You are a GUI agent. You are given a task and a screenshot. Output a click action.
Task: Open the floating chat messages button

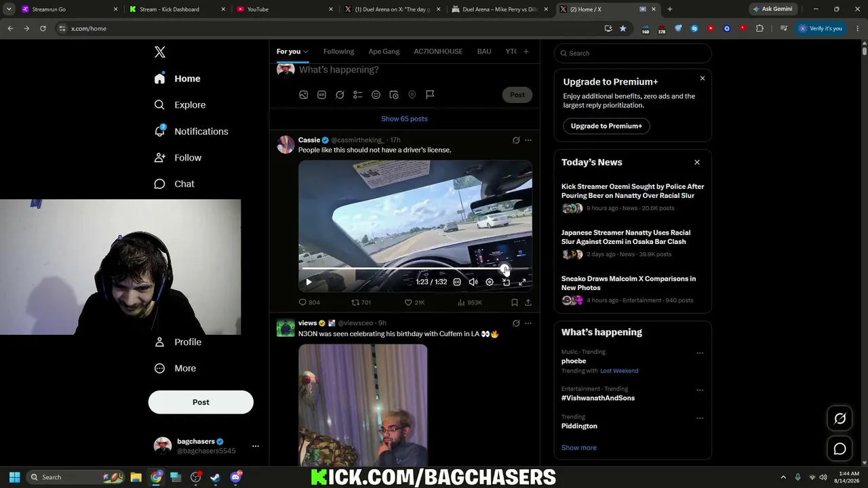pyautogui.click(x=840, y=449)
